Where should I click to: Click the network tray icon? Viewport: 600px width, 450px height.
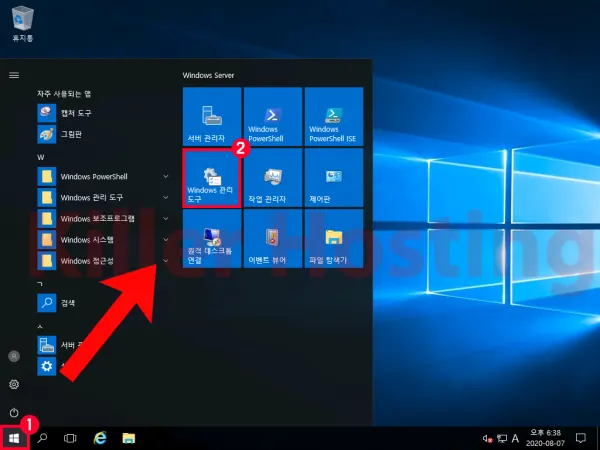502,439
